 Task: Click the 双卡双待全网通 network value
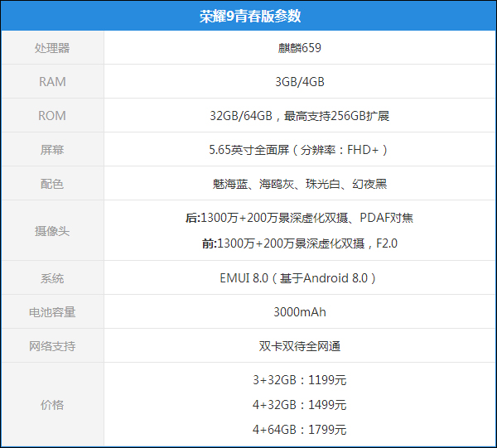299,346
